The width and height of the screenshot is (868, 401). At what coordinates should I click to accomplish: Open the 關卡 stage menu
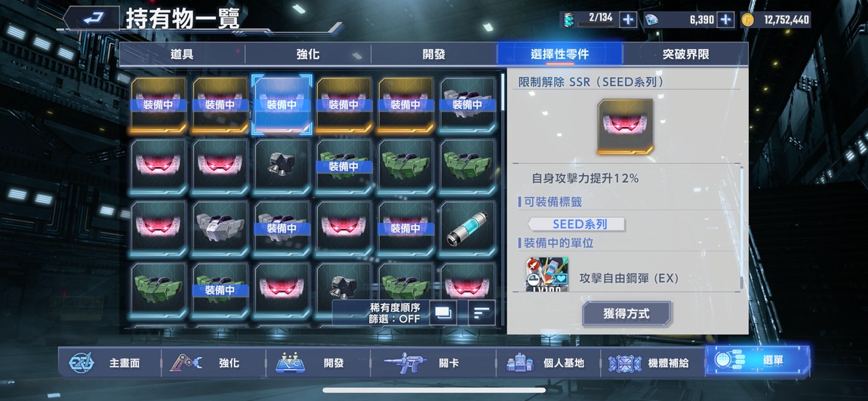(433, 362)
